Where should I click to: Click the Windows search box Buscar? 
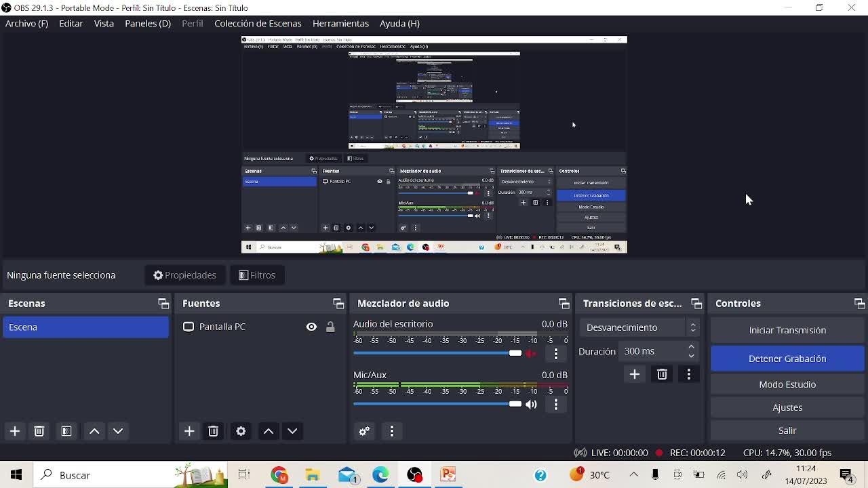(x=131, y=475)
